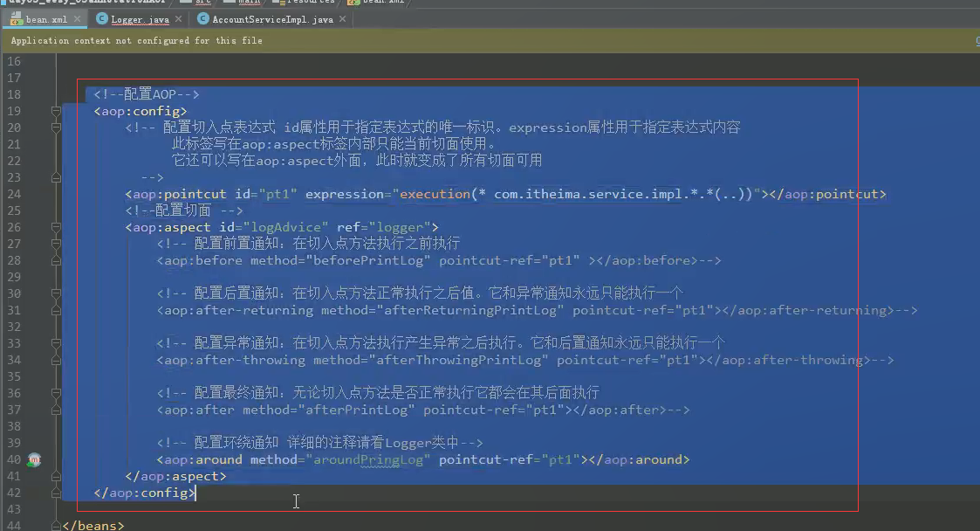Image resolution: width=980 pixels, height=531 pixels.
Task: Click the fold end marker at line 42
Action: [x=56, y=493]
